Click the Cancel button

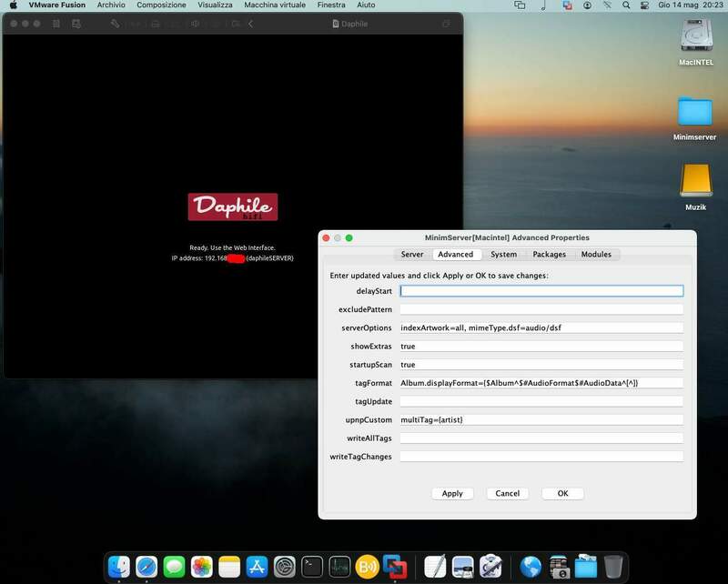[x=508, y=493]
